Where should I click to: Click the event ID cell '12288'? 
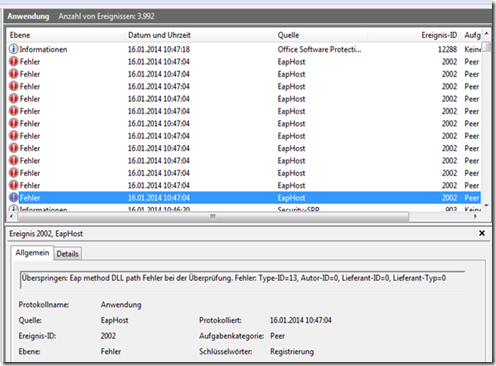coord(447,49)
